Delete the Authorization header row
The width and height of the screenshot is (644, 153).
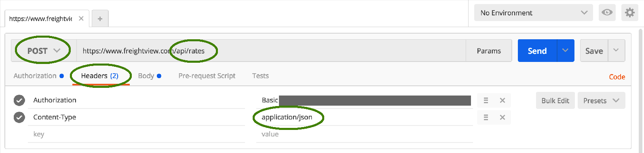[x=503, y=100]
